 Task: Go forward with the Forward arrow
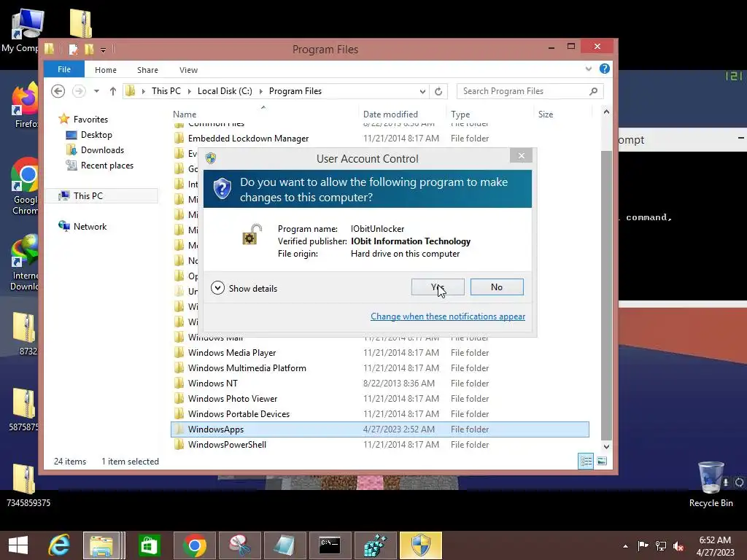(x=79, y=91)
